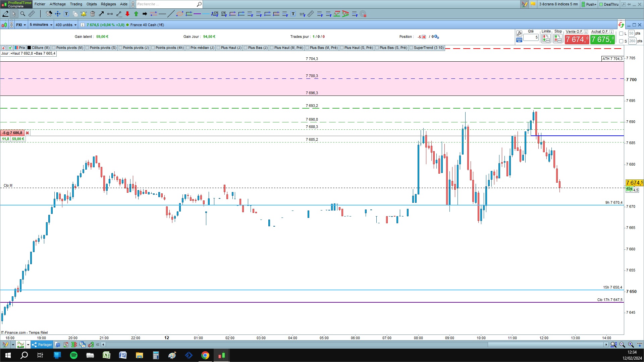Viewport: 644px width, 362px height.
Task: Check the L limit 50 pts checkbox
Action: point(621,34)
